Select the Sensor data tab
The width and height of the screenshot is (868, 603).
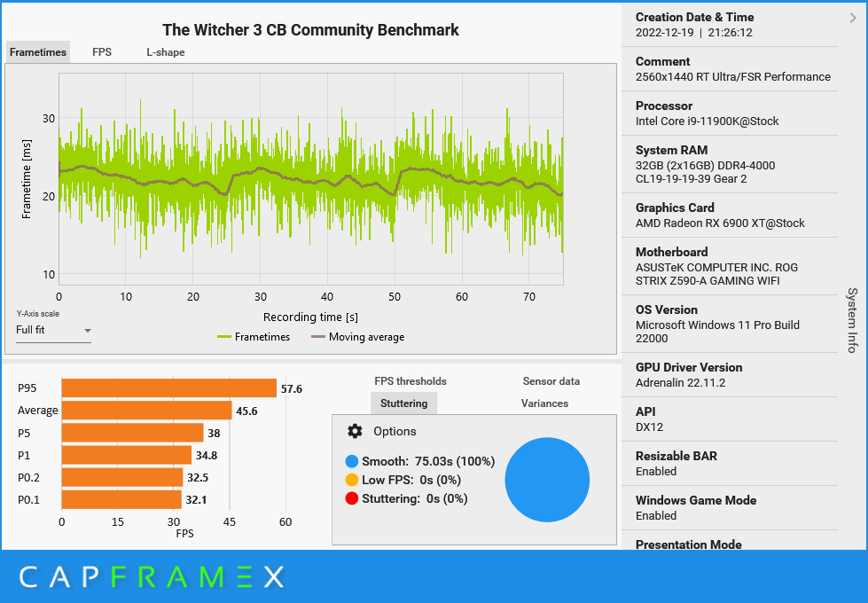pos(551,381)
